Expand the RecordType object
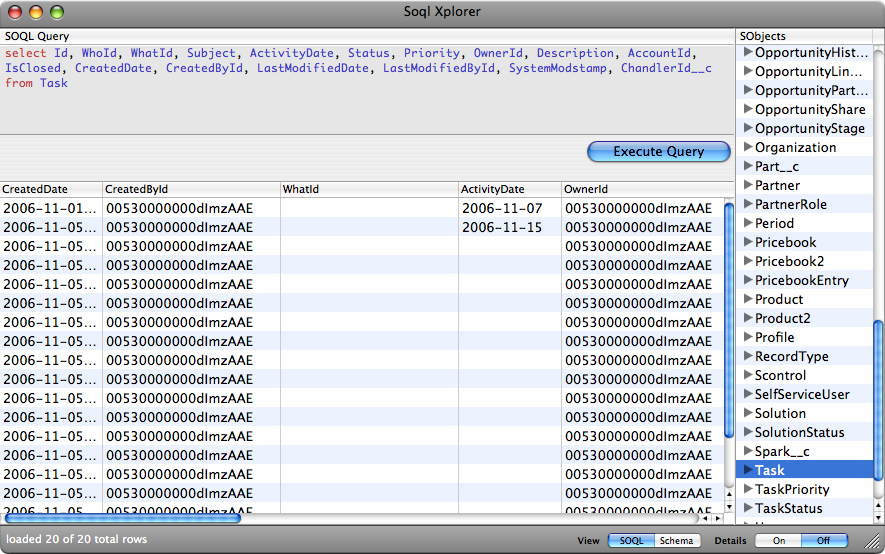This screenshot has width=885, height=554. tap(748, 355)
